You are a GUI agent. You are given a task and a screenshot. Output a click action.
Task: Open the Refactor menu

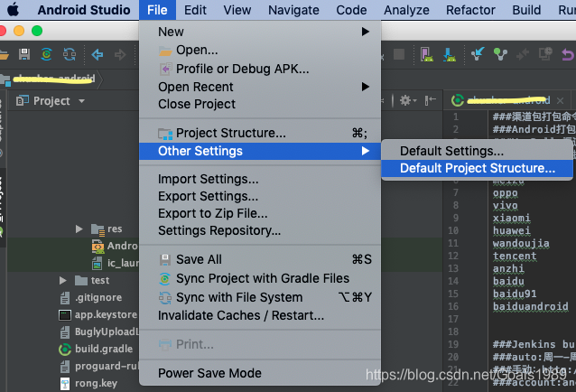pyautogui.click(x=470, y=10)
